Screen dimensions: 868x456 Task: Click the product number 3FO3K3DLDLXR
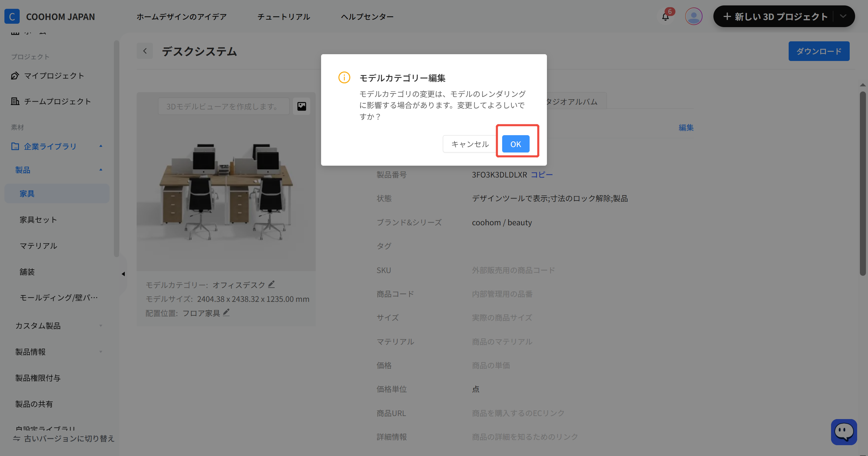499,174
